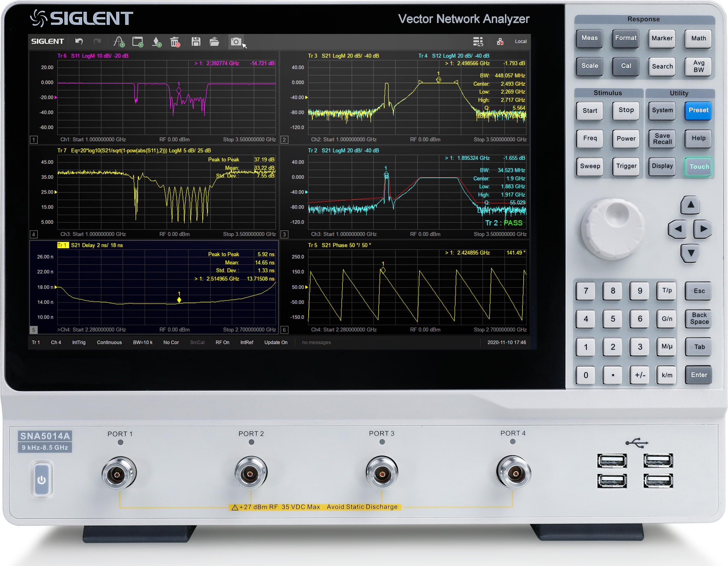Image resolution: width=728 pixels, height=566 pixels.
Task: Click Local indicator in the toolbar
Action: (521, 41)
